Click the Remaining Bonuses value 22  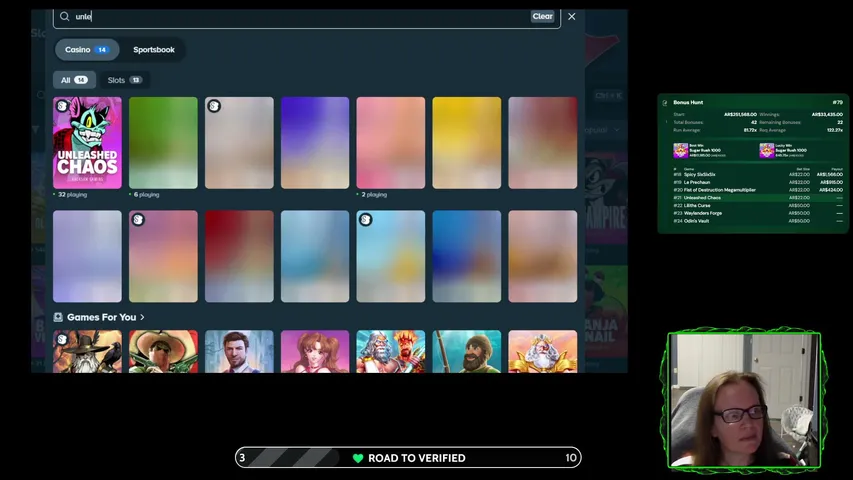click(840, 122)
